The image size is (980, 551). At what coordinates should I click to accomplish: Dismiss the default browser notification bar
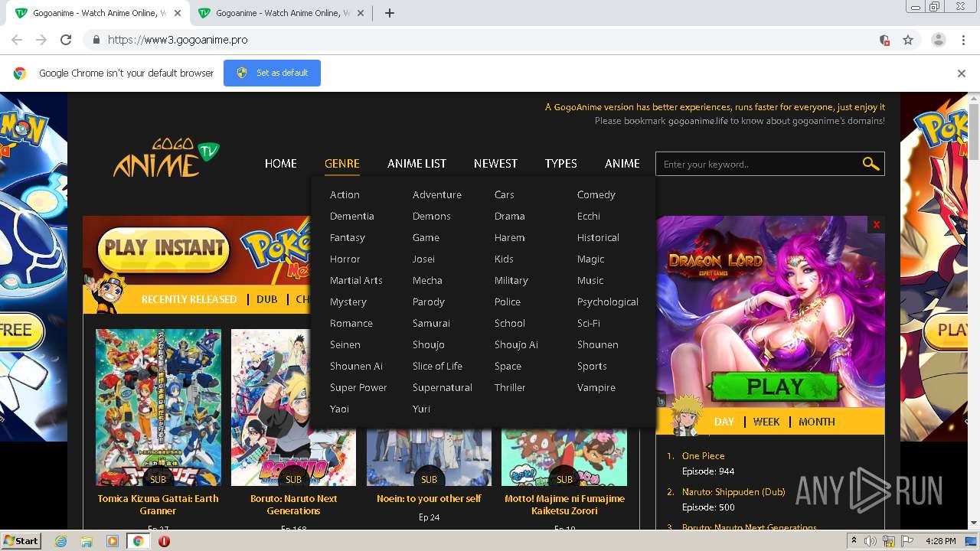click(x=962, y=73)
